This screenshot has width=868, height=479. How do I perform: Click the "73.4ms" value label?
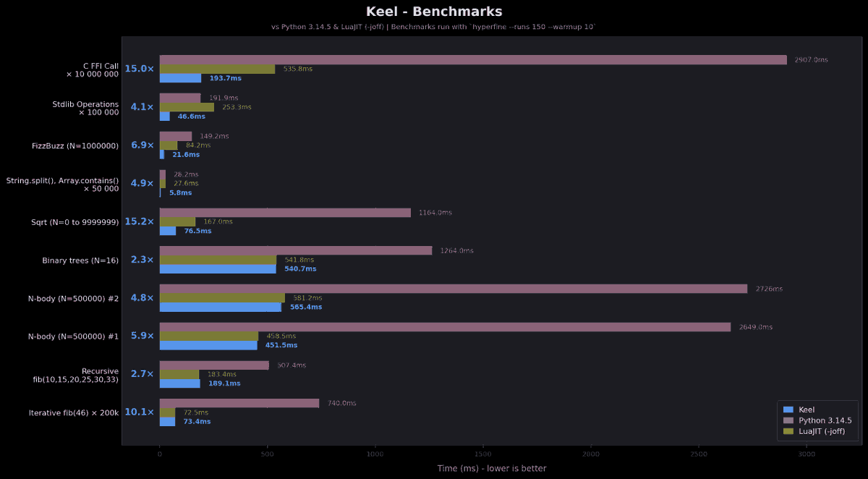tap(197, 422)
